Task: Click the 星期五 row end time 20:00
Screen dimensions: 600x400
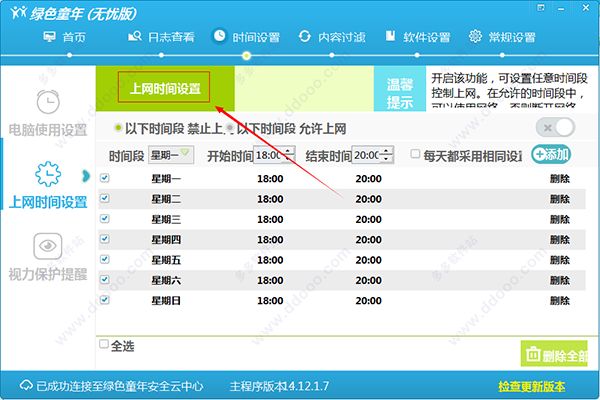Action: [368, 260]
